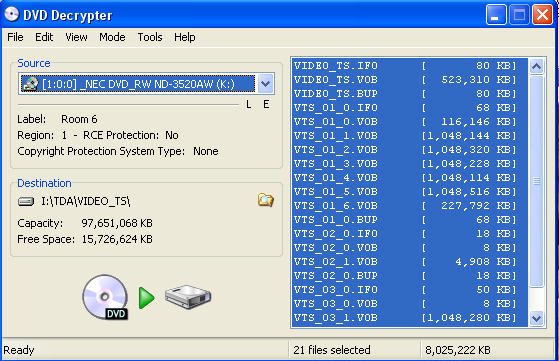The image size is (559, 361).
Task: Click the 21 files selected status entry
Action: 332,350
